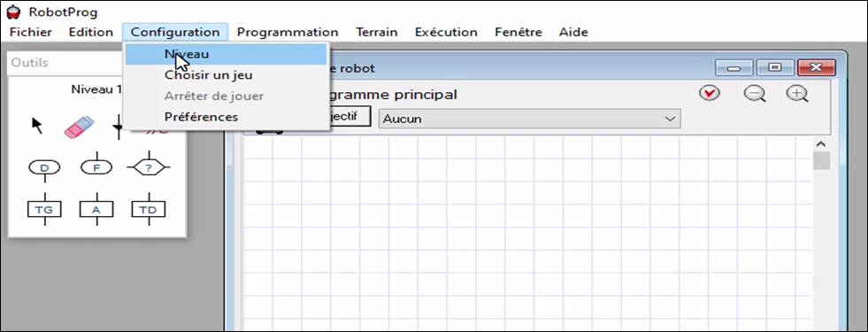Click the vertical scrollbar thumb
868x332 pixels.
pyautogui.click(x=821, y=160)
